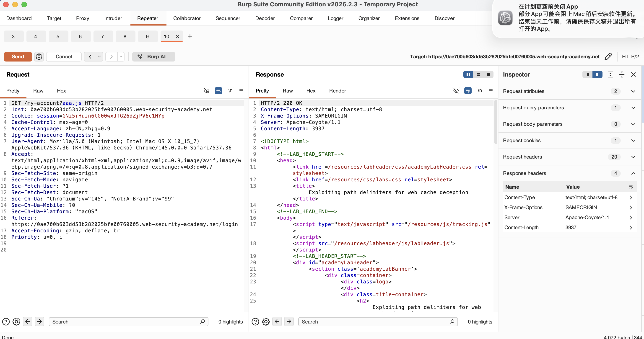Toggle non-printable \n characters in Request

(x=230, y=91)
